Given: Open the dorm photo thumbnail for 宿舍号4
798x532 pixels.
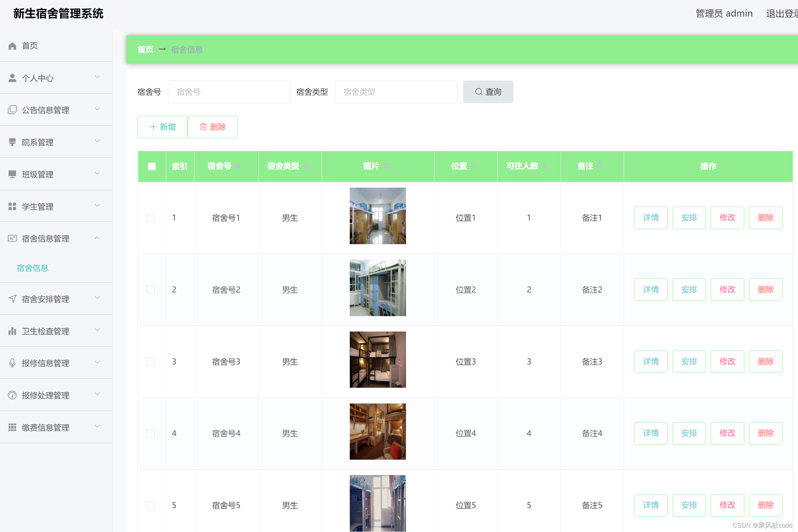Looking at the screenshot, I should [x=378, y=431].
